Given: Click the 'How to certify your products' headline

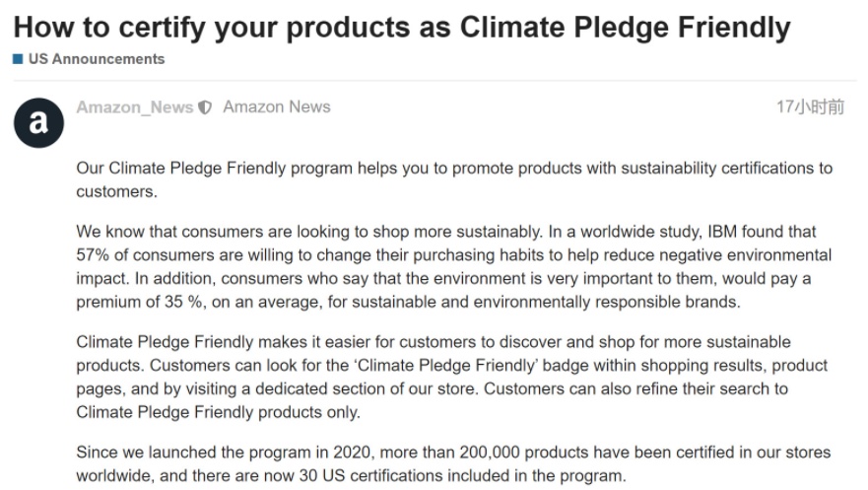Looking at the screenshot, I should [402, 27].
